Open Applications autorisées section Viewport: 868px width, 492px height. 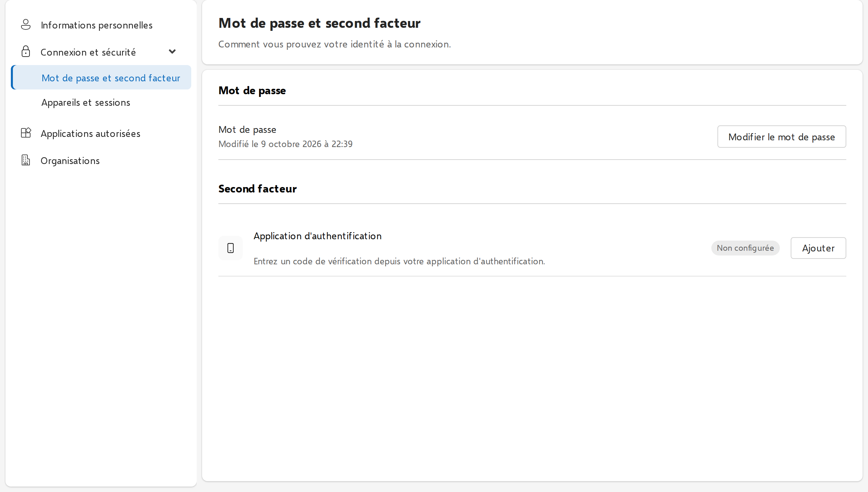click(x=101, y=134)
